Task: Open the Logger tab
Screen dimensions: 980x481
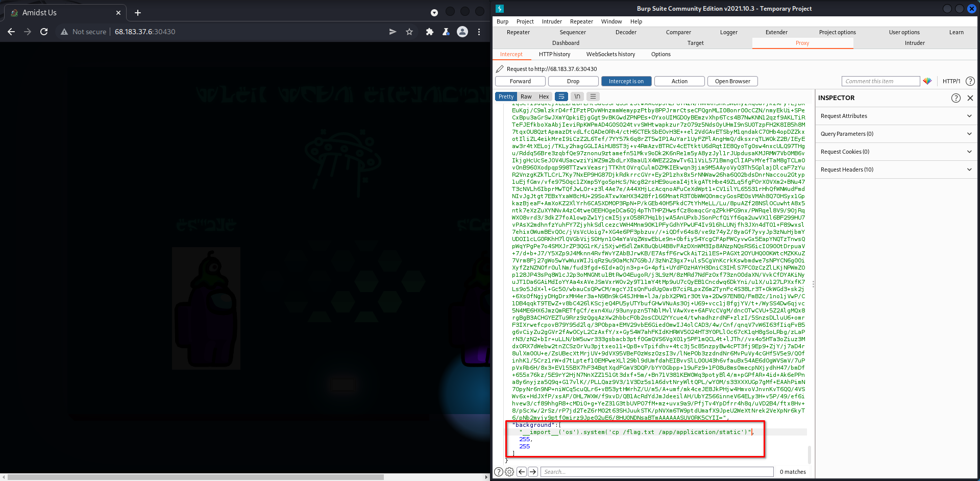Action: tap(729, 32)
